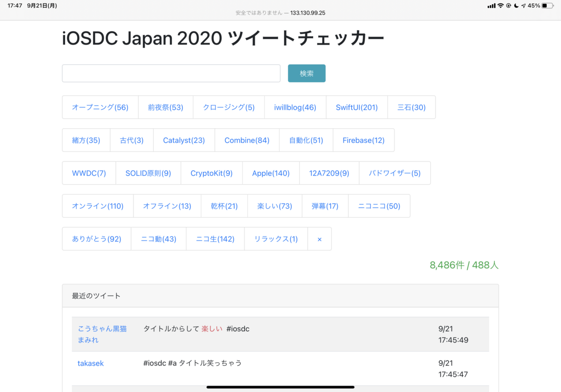The height and width of the screenshot is (392, 561).
Task: Click the × clear keyword button
Action: (319, 239)
